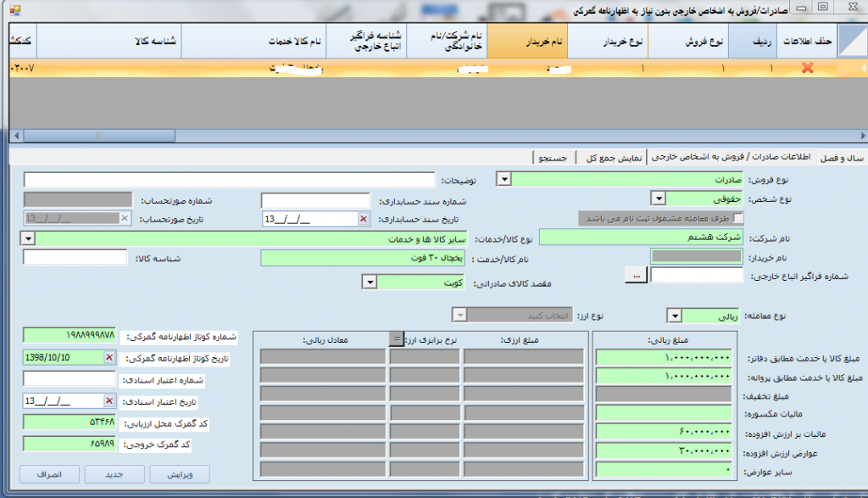Click the سایر عوارض rial field

[664, 470]
